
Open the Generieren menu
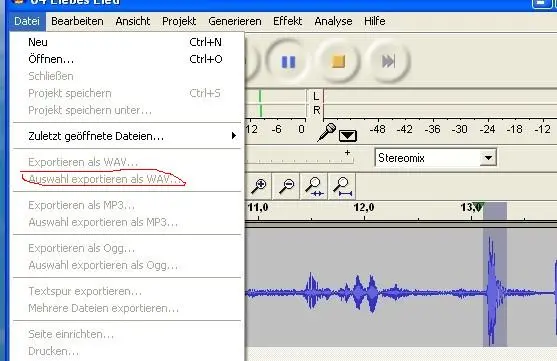[235, 21]
